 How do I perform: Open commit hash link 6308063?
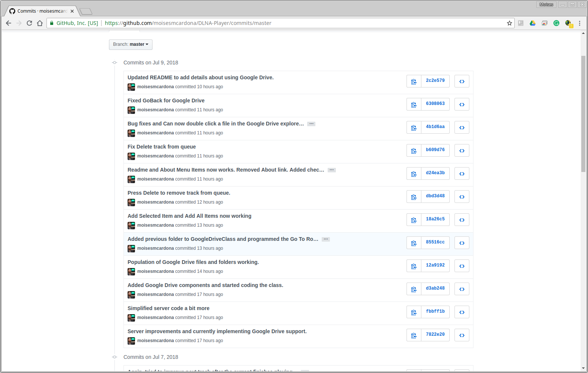tap(435, 104)
